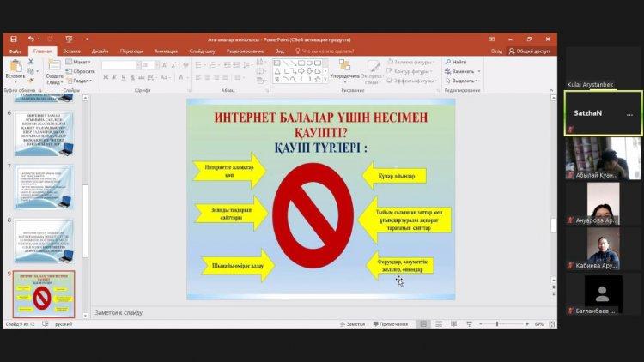Click the Notes (Заметки) status bar icon
This screenshot has width=644, height=362.
coord(353,324)
